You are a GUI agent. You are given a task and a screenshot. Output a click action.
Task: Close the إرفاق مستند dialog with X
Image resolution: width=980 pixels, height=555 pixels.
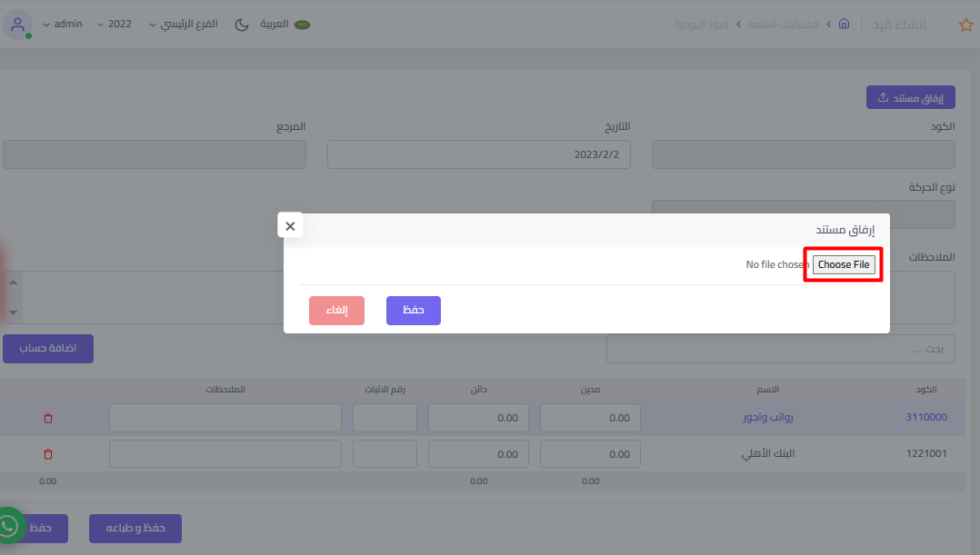tap(290, 226)
